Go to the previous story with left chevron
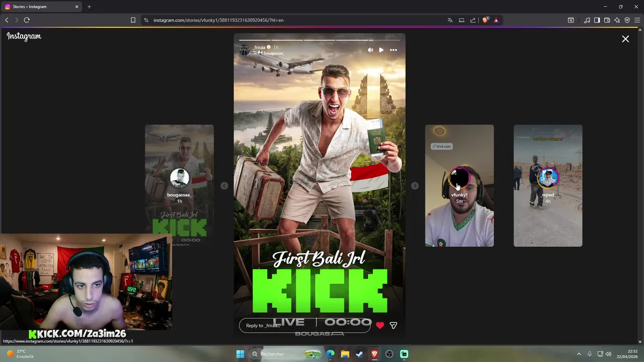Image resolution: width=644 pixels, height=362 pixels. 224,186
